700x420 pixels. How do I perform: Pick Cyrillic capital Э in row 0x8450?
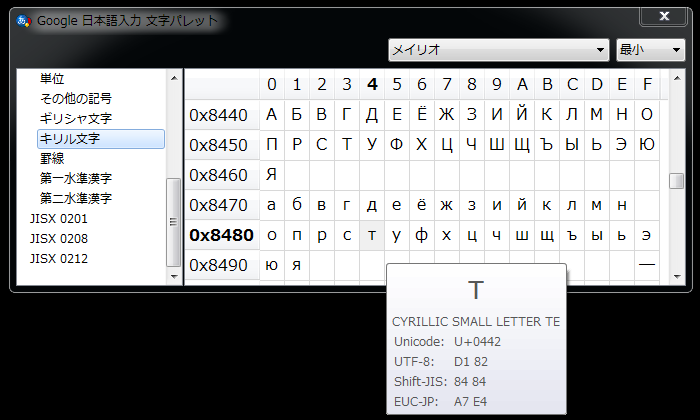622,145
